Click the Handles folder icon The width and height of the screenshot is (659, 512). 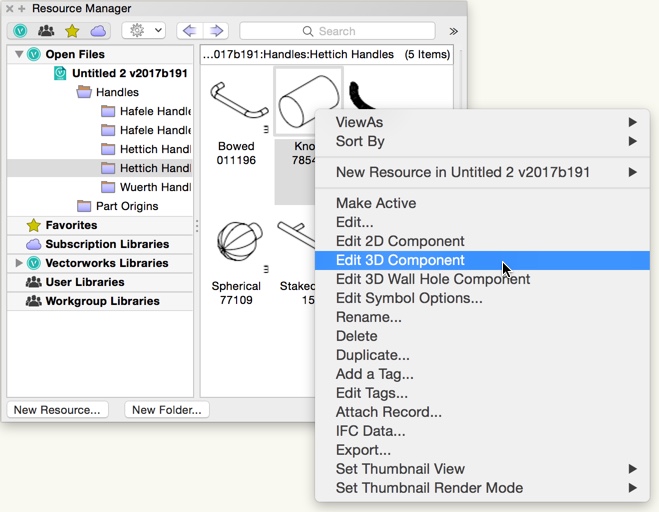(84, 92)
